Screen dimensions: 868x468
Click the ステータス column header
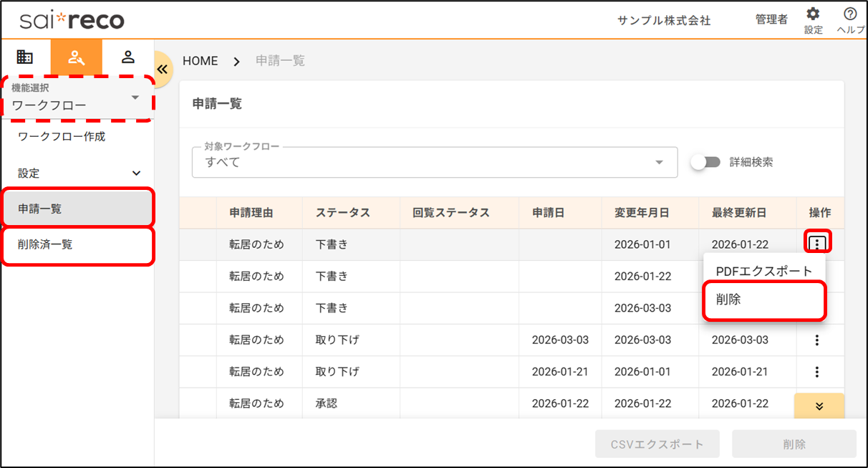click(x=343, y=213)
